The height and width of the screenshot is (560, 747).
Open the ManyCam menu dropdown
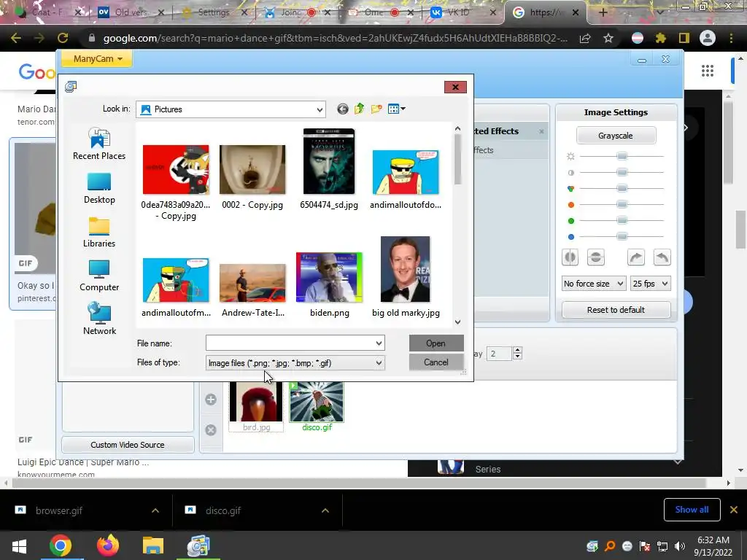(x=97, y=58)
